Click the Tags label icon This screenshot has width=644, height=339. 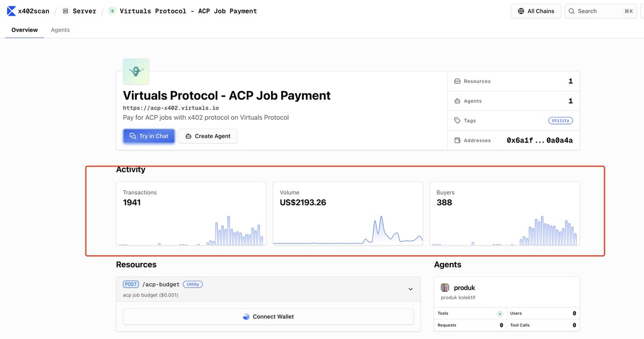pyautogui.click(x=457, y=120)
